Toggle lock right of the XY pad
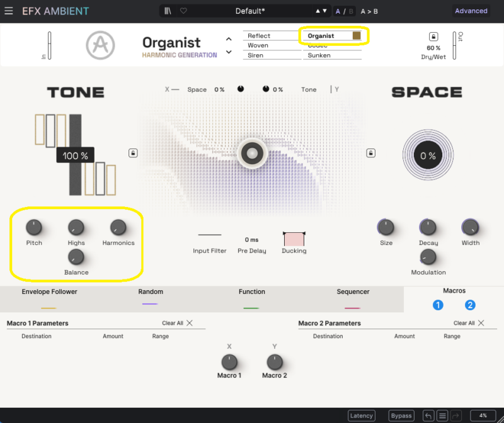The image size is (504, 423). tap(370, 153)
